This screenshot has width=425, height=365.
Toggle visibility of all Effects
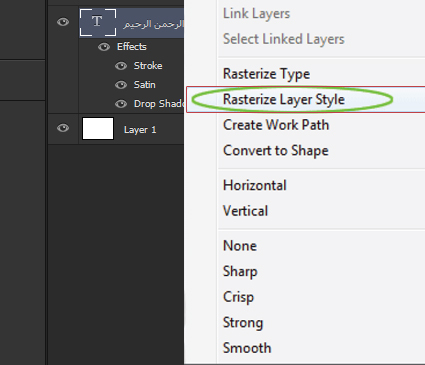tap(104, 47)
